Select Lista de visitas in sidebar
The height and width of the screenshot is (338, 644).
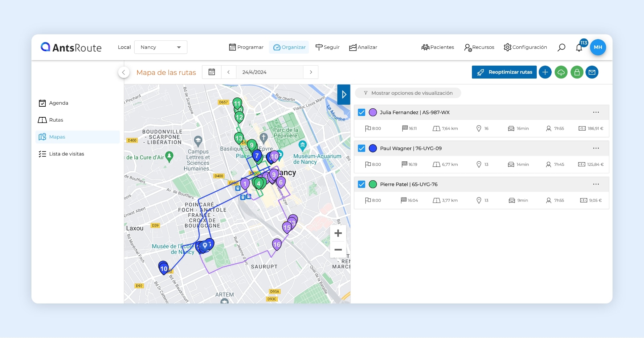67,154
